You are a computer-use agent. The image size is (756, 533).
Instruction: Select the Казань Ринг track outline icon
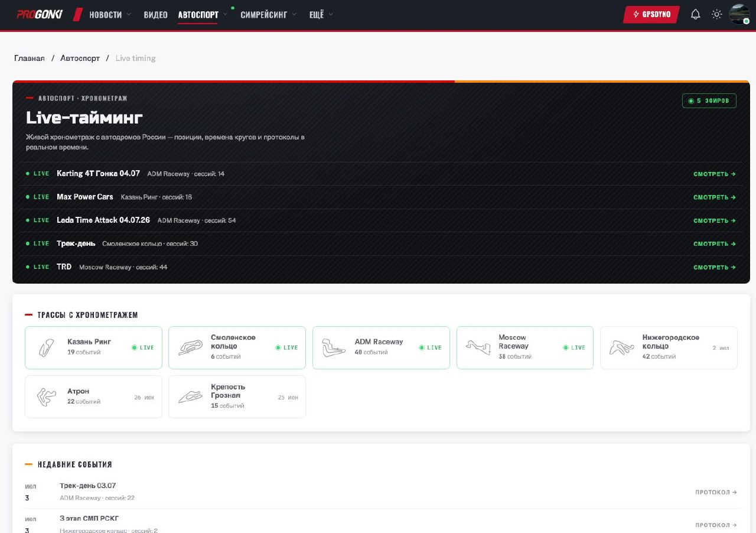click(x=46, y=347)
